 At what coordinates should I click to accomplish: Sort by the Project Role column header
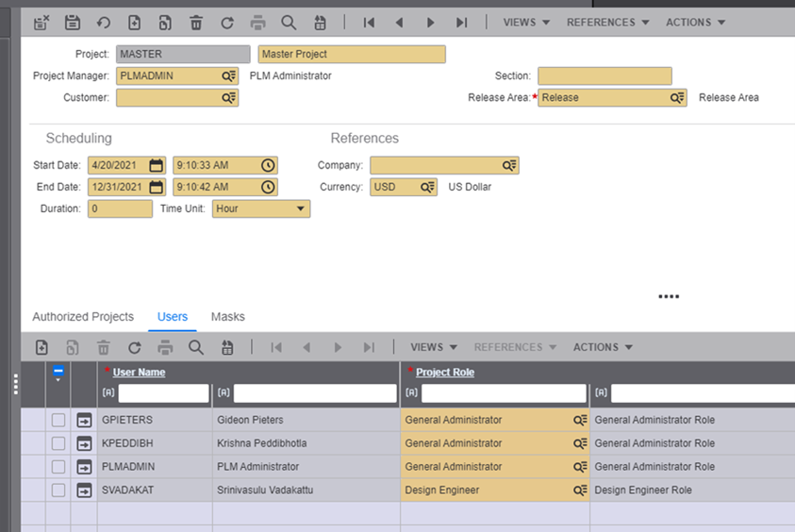[x=444, y=373]
